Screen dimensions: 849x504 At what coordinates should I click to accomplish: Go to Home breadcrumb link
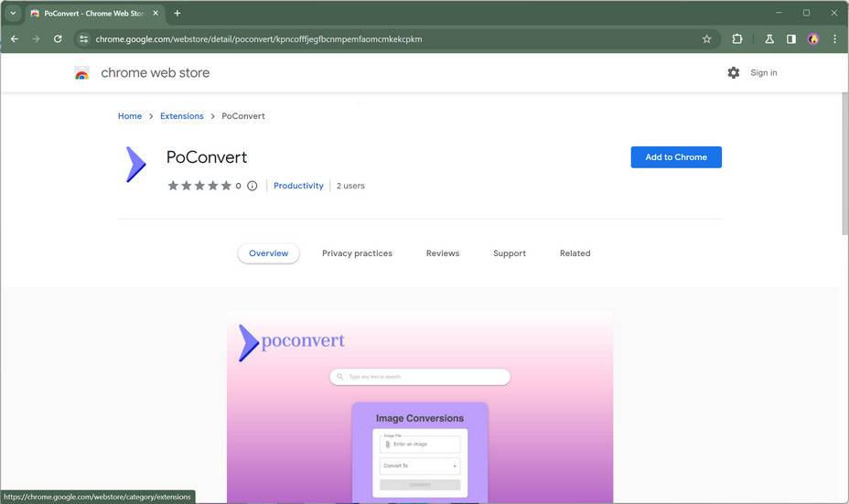[x=130, y=116]
